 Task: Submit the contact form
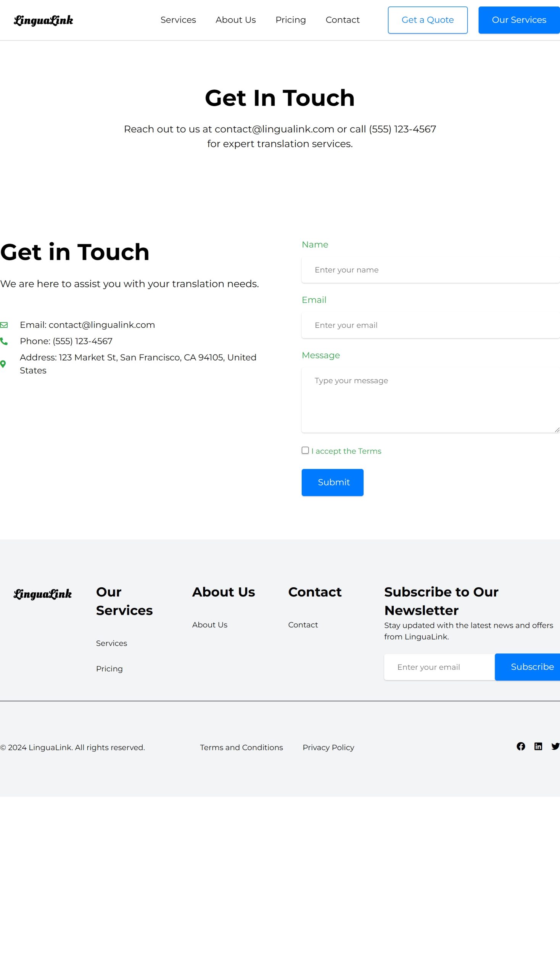333,482
